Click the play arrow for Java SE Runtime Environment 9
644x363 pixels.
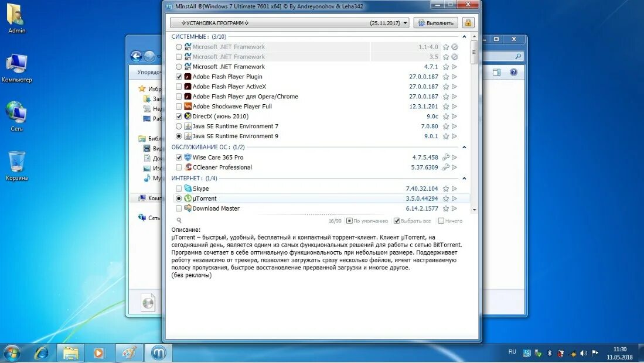[x=454, y=136]
